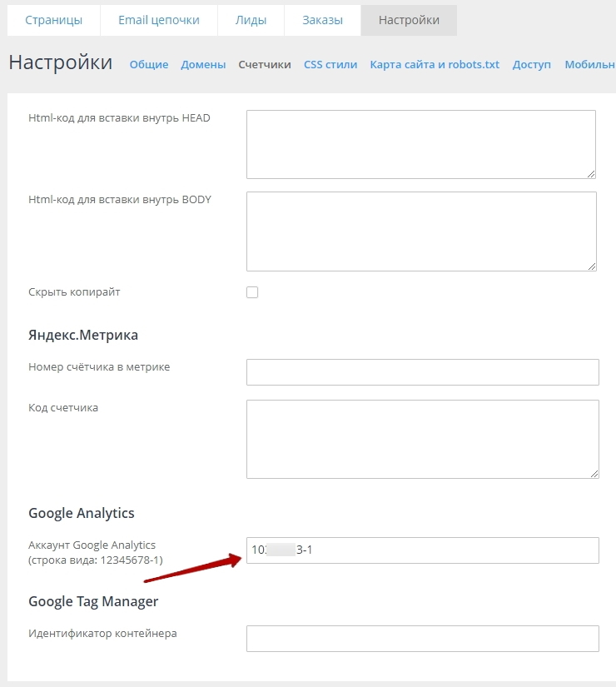Open CSS стили settings link
Image resolution: width=616 pixels, height=687 pixels.
[x=330, y=65]
